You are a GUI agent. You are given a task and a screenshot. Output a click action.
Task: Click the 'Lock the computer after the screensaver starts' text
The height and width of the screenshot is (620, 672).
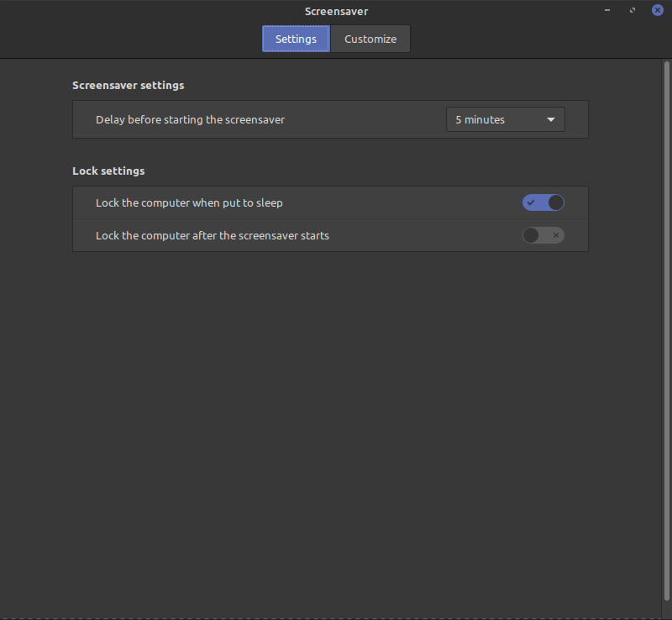tap(213, 235)
